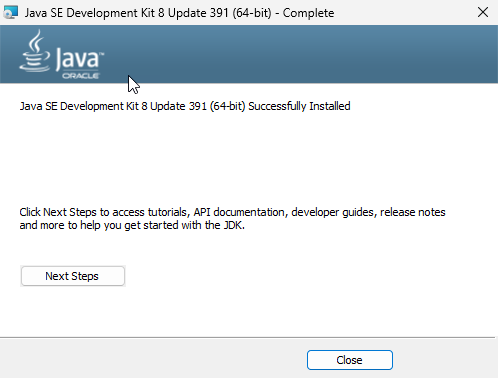Click the word 'Complete' in the title bar

pyautogui.click(x=308, y=13)
